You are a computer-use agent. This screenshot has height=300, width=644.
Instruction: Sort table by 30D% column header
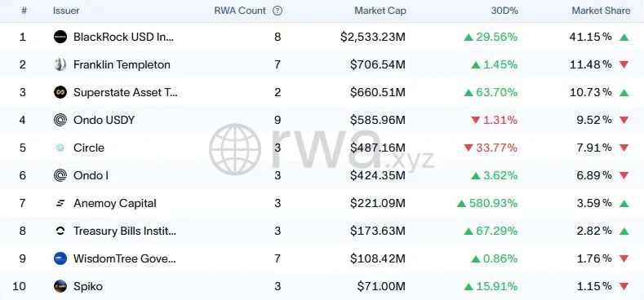point(504,11)
